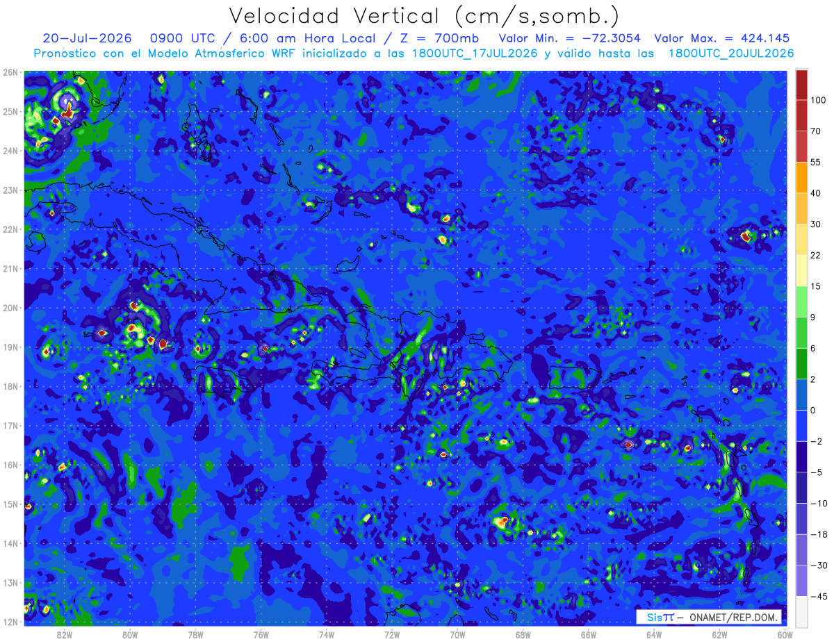Image resolution: width=834 pixels, height=644 pixels.
Task: Click the '13N' latitude label
Action: (x=10, y=583)
